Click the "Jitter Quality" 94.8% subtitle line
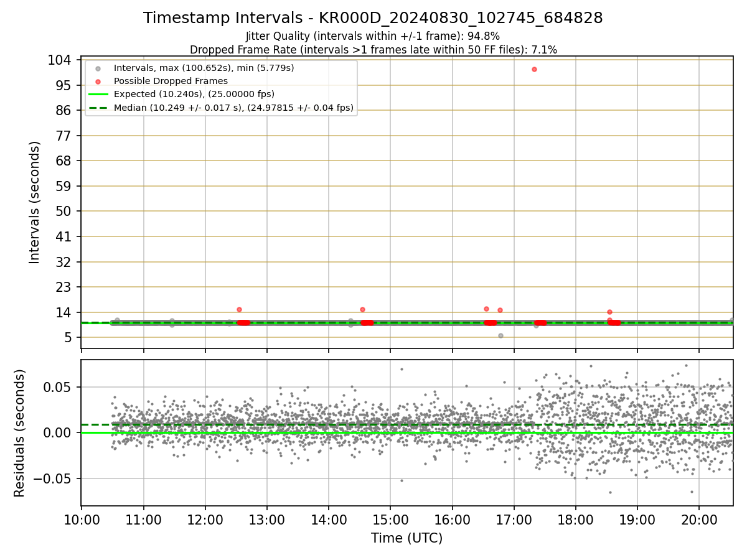This screenshot has width=747, height=560. [373, 36]
